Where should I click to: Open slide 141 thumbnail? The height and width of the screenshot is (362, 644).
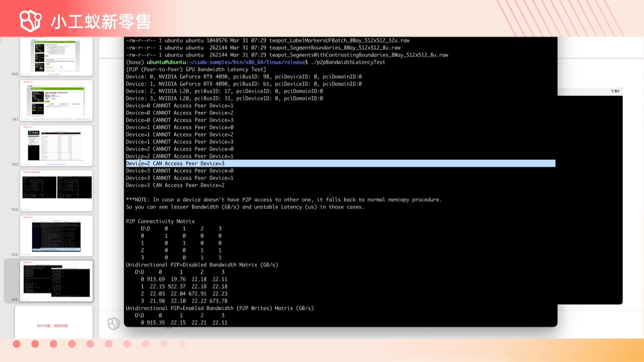click(56, 101)
